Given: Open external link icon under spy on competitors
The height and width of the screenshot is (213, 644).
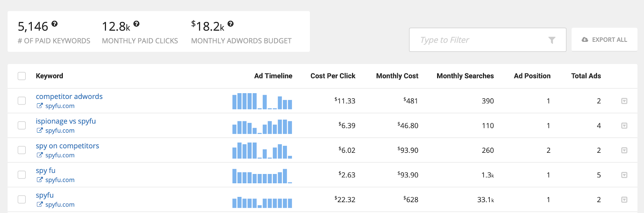Looking at the screenshot, I should click(39, 155).
